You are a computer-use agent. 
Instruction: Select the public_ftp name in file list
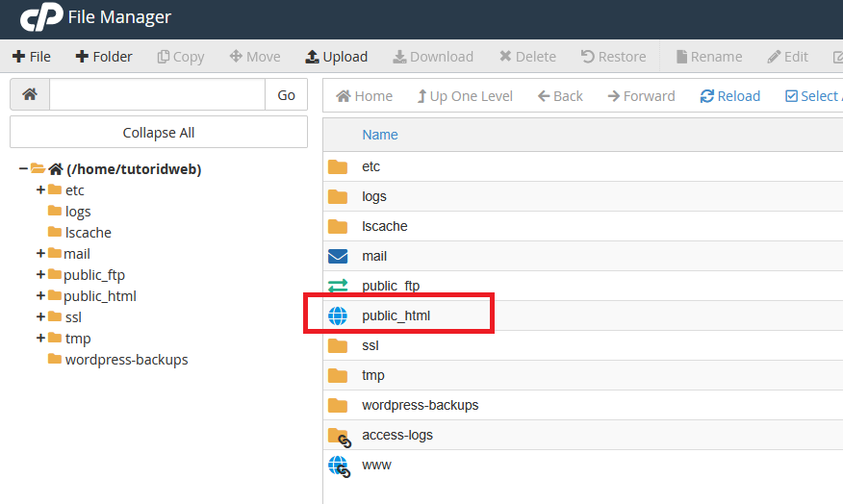391,286
